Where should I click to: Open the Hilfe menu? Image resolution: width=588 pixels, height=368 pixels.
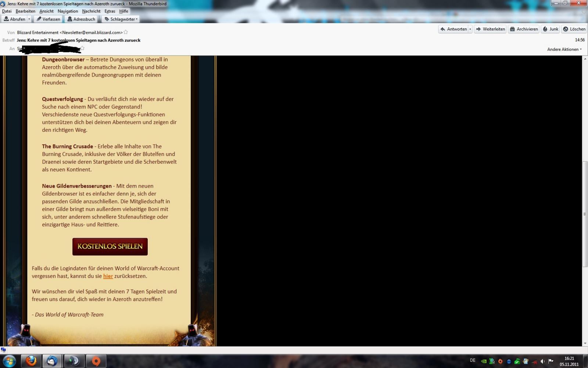click(x=123, y=11)
